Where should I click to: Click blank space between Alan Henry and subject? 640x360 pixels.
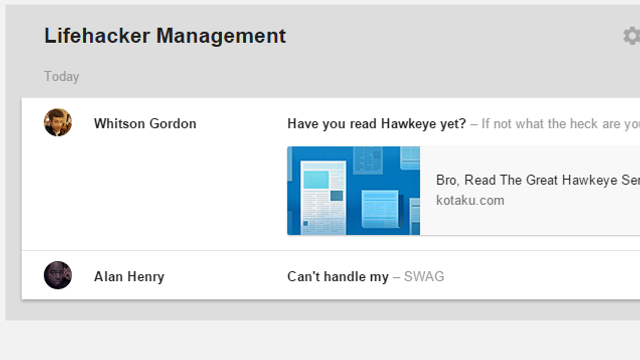[226, 276]
